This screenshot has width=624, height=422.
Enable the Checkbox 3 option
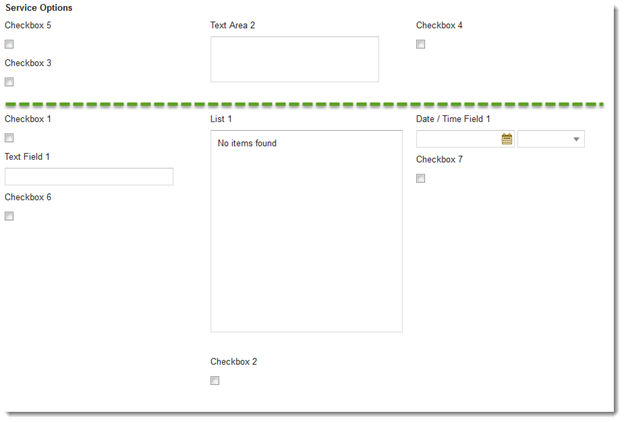tap(9, 82)
